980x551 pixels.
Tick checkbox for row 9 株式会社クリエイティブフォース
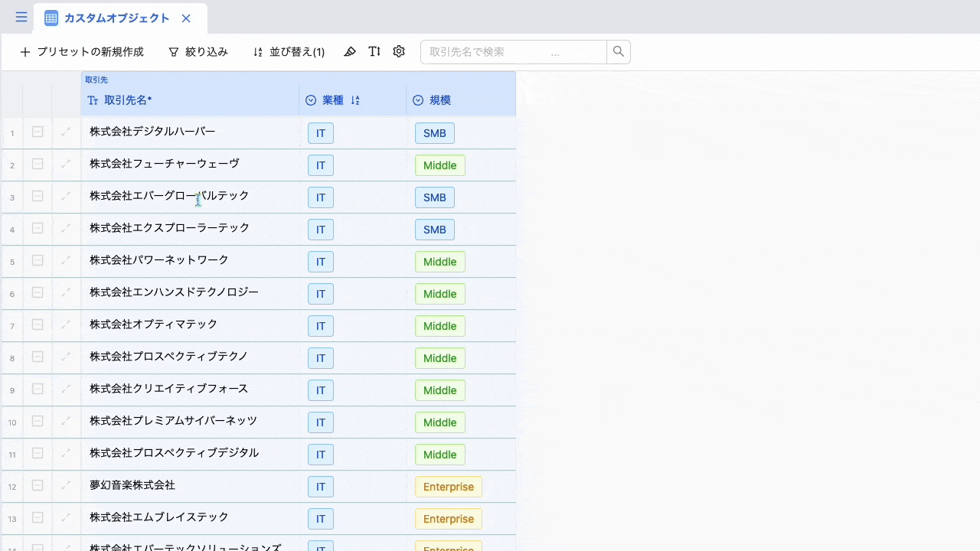point(38,390)
